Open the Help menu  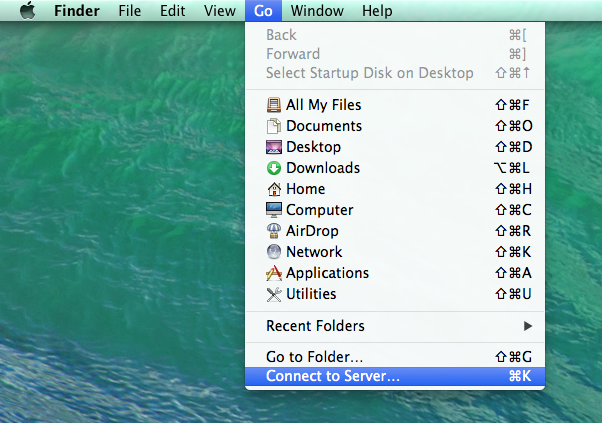[377, 11]
